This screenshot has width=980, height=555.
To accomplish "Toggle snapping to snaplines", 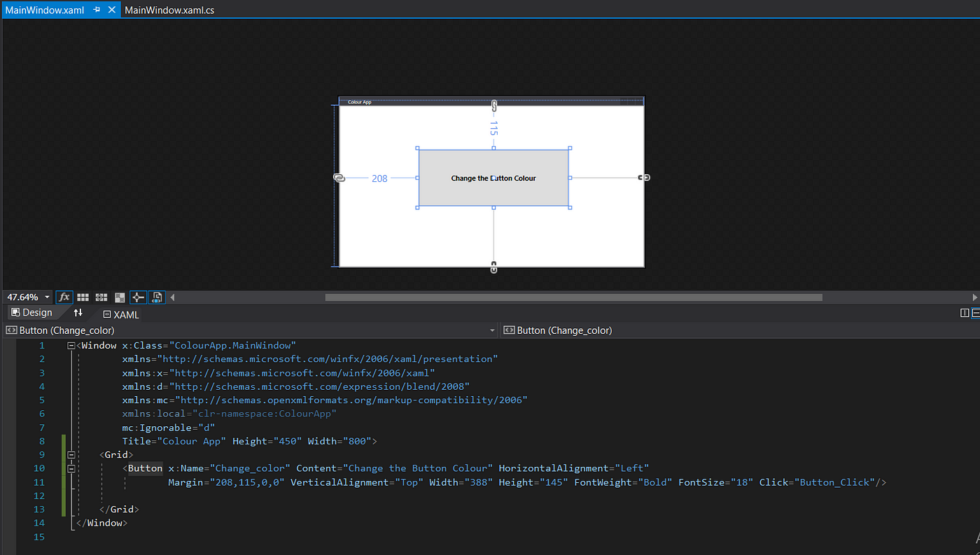I will click(138, 297).
